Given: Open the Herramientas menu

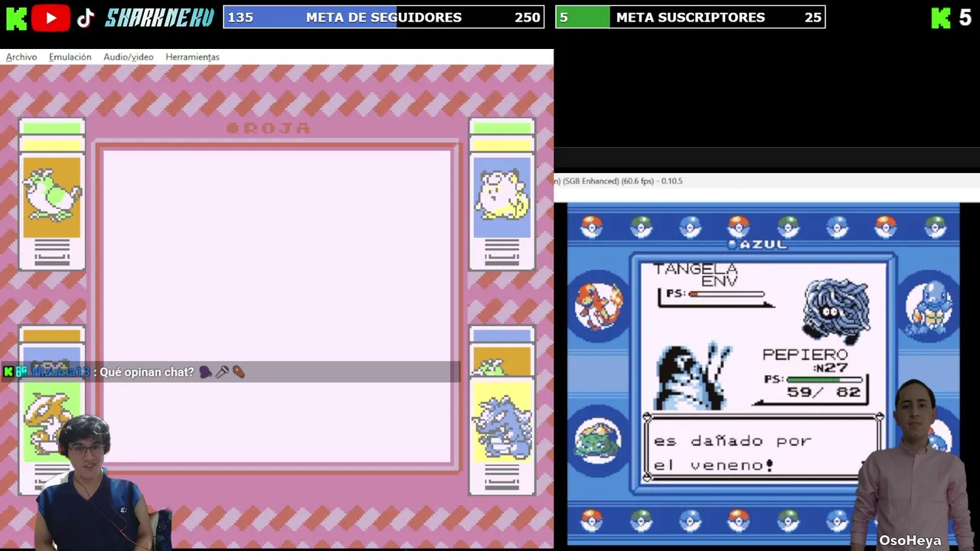Looking at the screenshot, I should point(192,57).
